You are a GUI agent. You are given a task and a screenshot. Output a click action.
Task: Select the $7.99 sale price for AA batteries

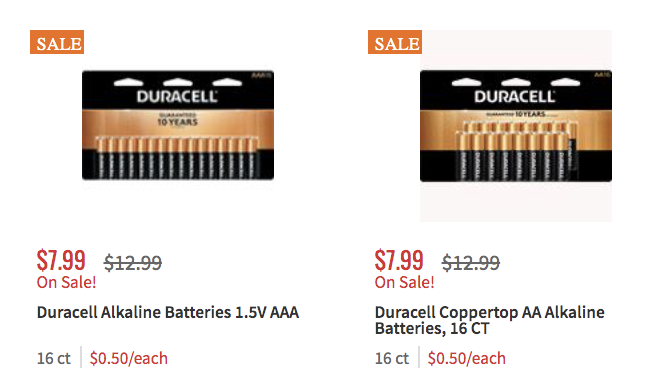(x=399, y=260)
